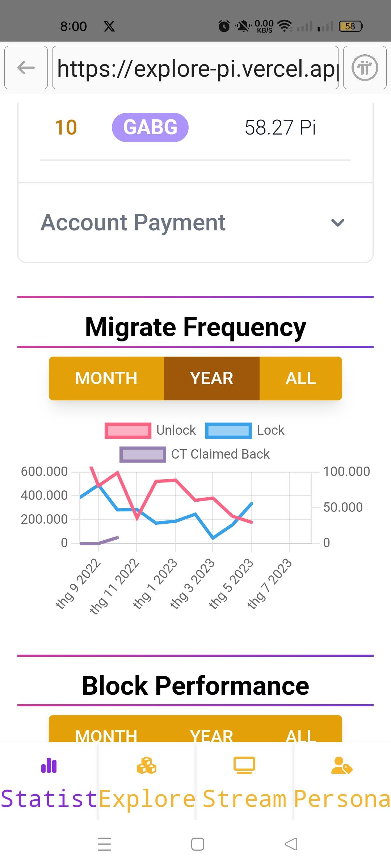The image size is (391, 868).
Task: Switch Migrate Frequency to MONTH
Action: (106, 378)
